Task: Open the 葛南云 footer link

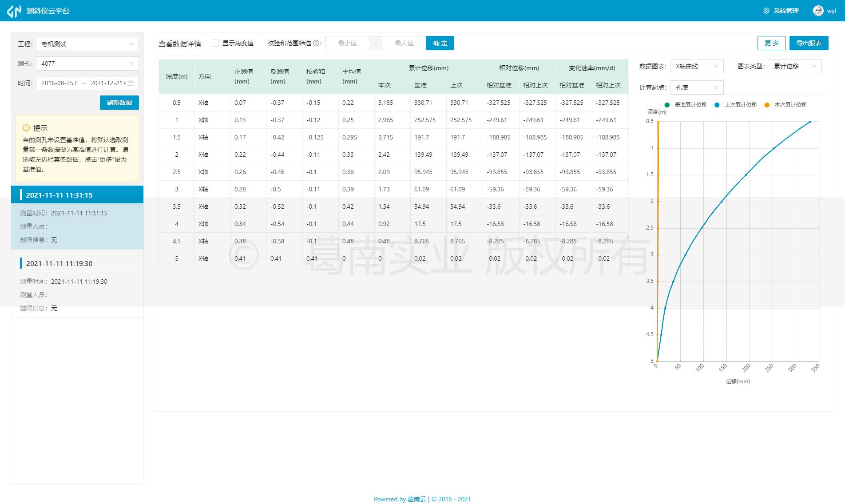Action: point(417,499)
